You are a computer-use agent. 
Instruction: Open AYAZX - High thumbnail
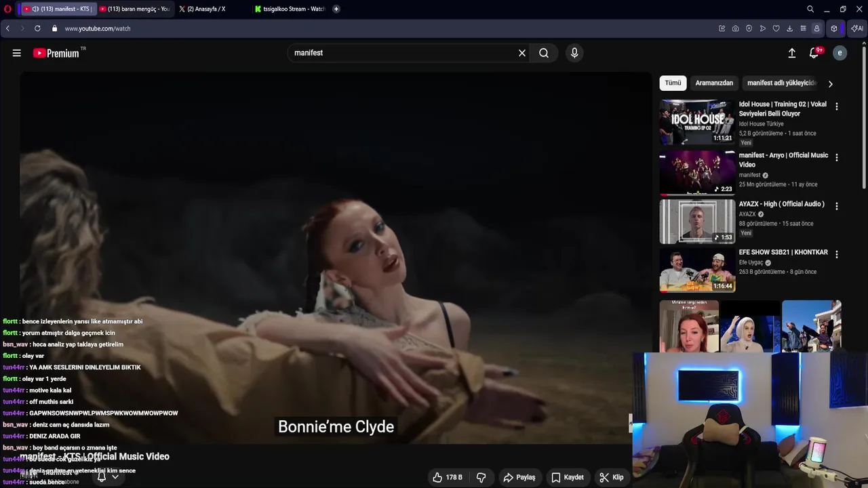point(697,222)
